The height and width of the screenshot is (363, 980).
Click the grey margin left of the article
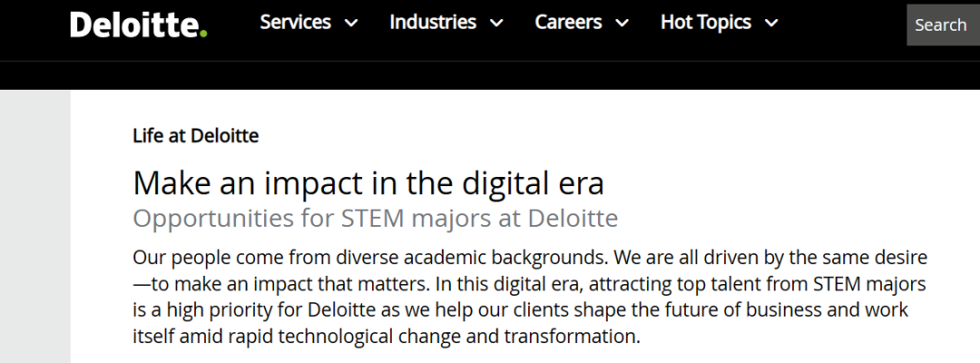point(35,226)
